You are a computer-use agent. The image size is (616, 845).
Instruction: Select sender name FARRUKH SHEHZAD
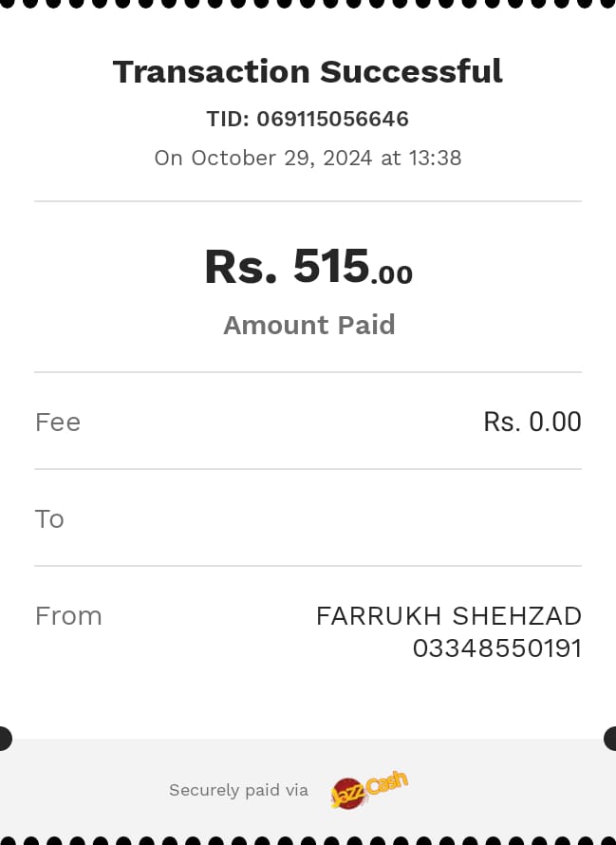(448, 616)
